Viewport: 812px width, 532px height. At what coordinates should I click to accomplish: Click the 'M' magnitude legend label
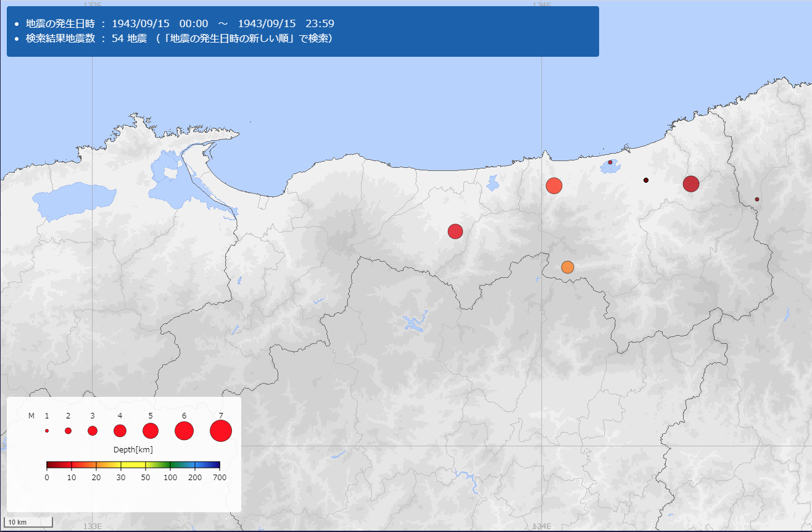click(x=31, y=416)
